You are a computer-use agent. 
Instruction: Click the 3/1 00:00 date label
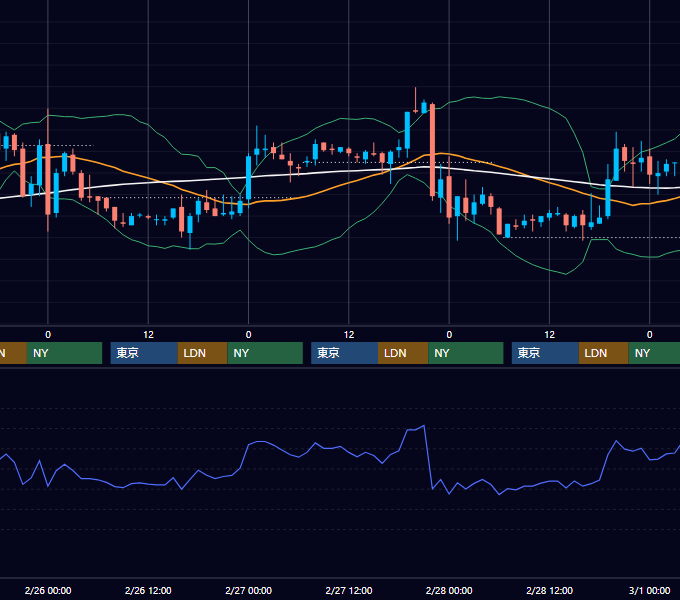point(650,590)
